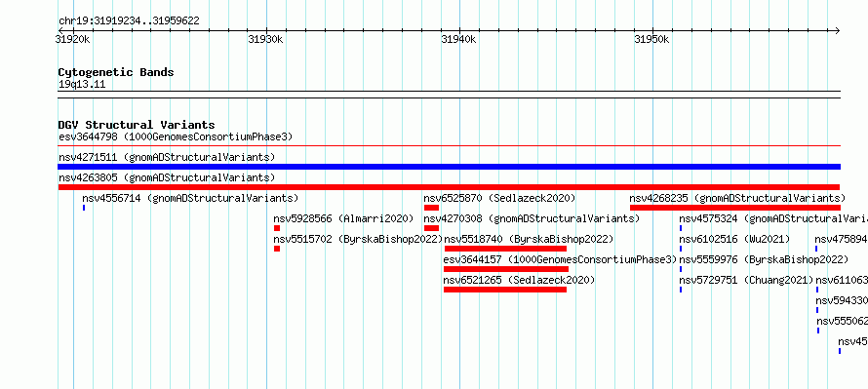Click the thin red line under esv3644798

tap(449, 146)
